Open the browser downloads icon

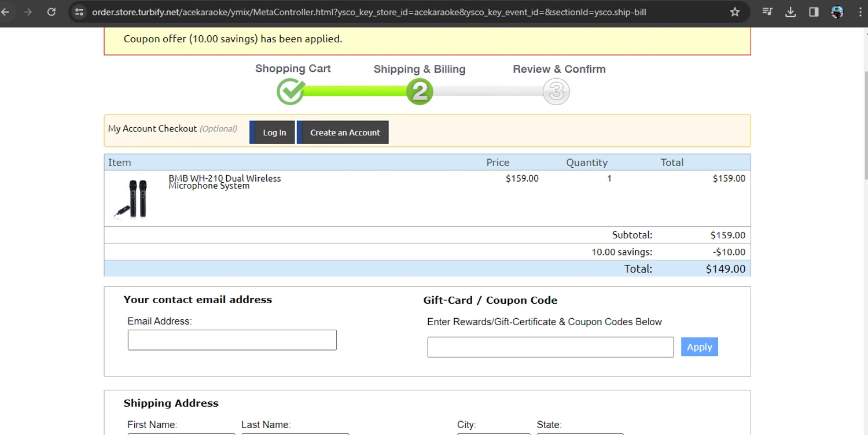pyautogui.click(x=790, y=12)
